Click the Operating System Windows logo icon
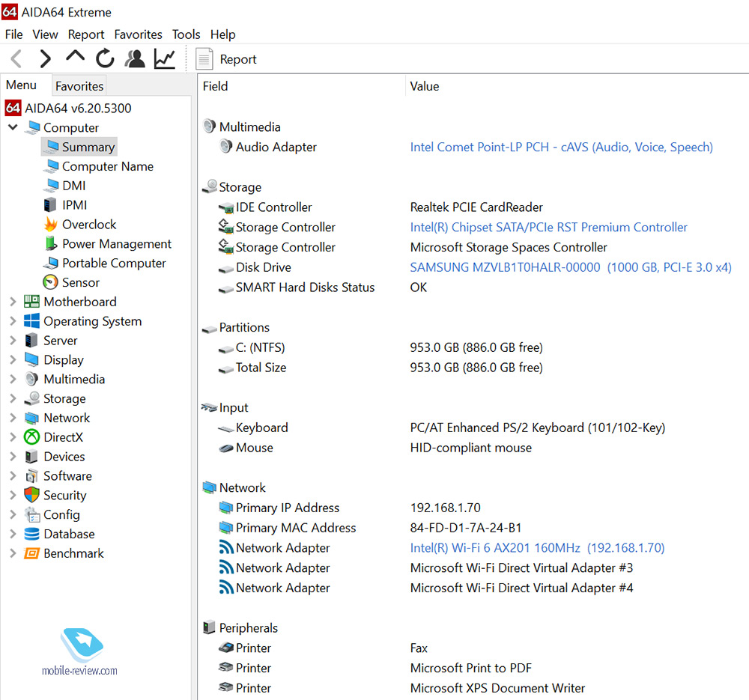The height and width of the screenshot is (700, 749). pyautogui.click(x=31, y=321)
